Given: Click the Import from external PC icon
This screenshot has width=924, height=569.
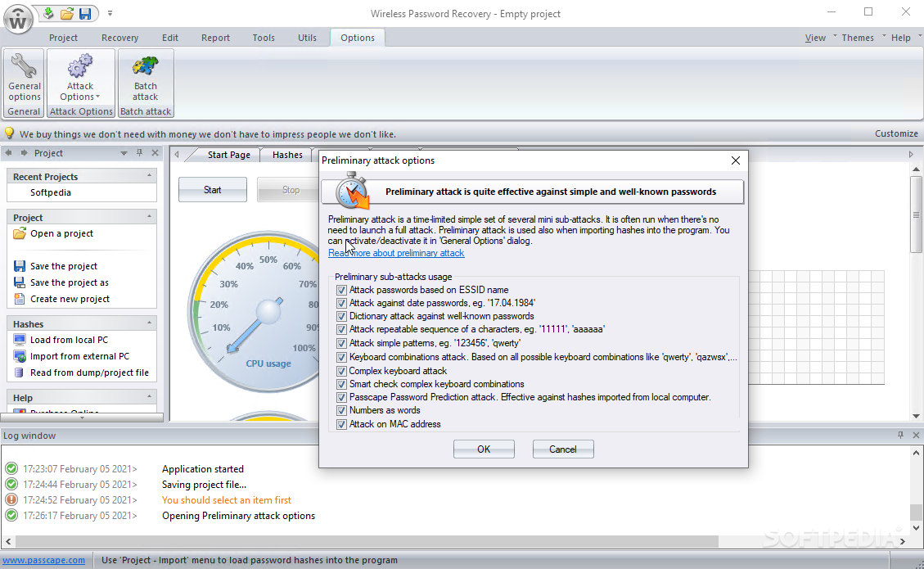Looking at the screenshot, I should point(20,356).
